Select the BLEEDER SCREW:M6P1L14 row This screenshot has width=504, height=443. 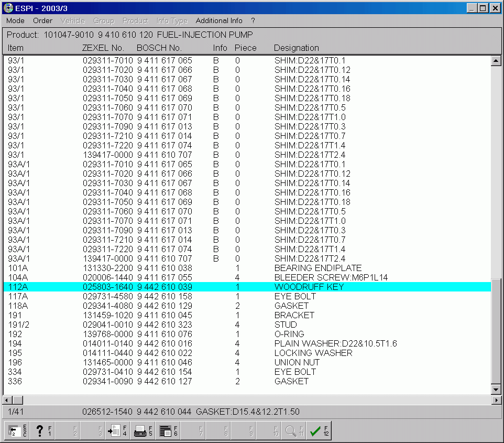point(247,277)
